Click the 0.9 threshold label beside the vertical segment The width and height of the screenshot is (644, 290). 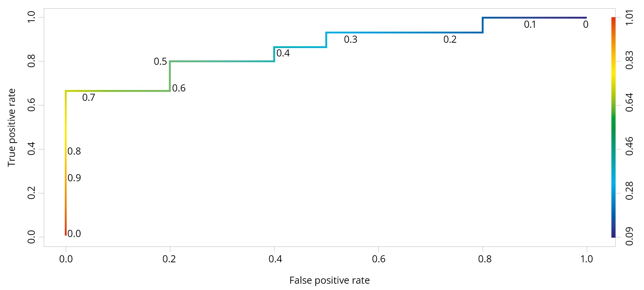click(74, 178)
